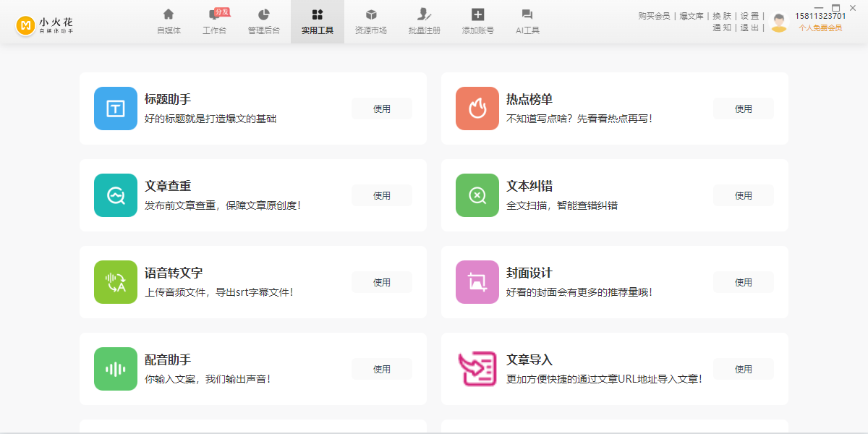The height and width of the screenshot is (434, 868).
Task: Use the 标题助手 tool
Action: tap(382, 109)
